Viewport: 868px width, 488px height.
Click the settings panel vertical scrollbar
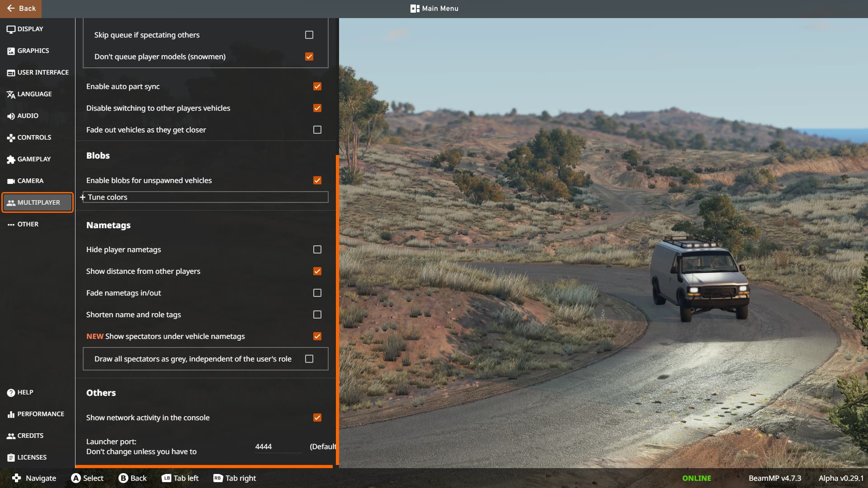point(337,311)
